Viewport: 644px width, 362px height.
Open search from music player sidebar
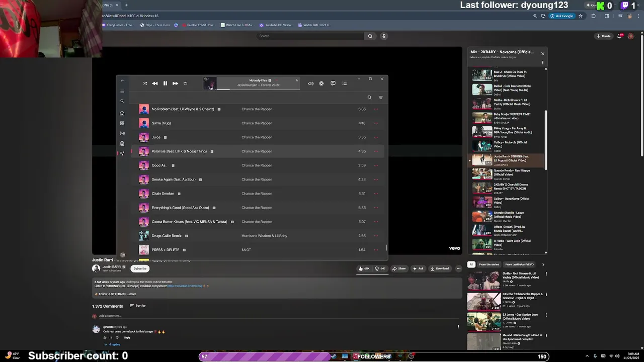[x=122, y=101]
